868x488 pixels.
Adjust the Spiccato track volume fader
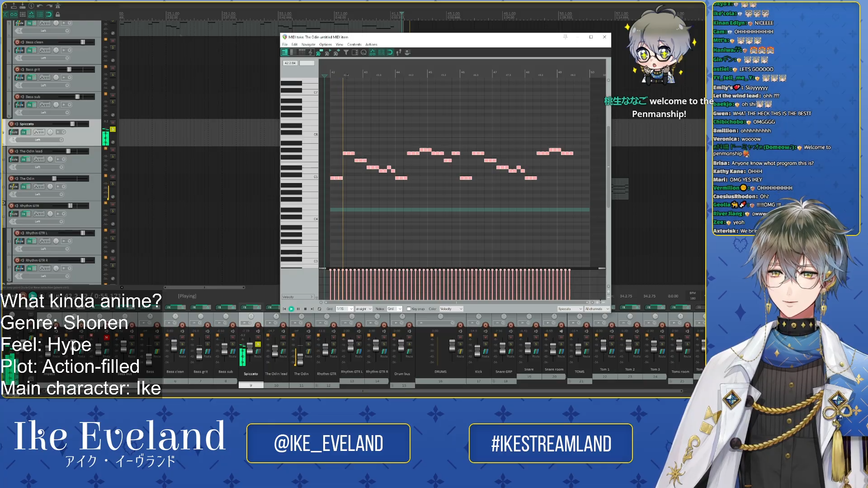(x=72, y=124)
